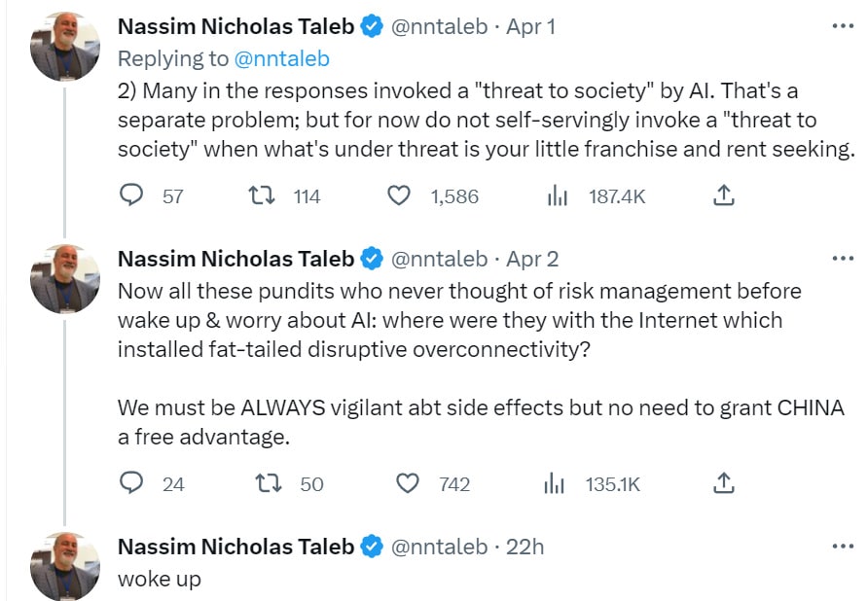Open author name on the 22h tweet
The height and width of the screenshot is (601, 868).
[x=235, y=547]
